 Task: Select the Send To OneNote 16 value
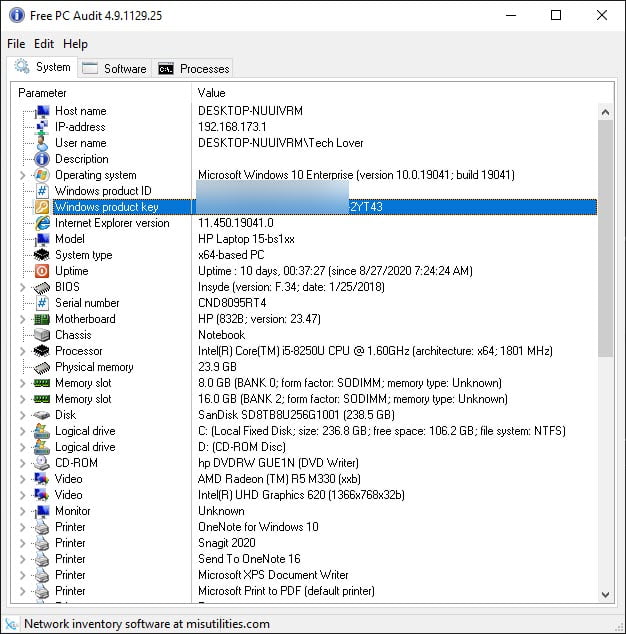[249, 559]
